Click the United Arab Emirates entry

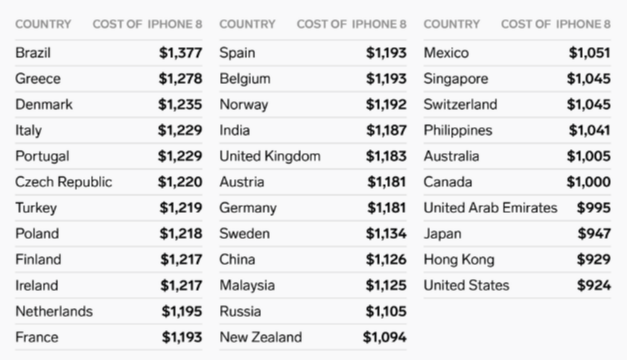(517, 208)
